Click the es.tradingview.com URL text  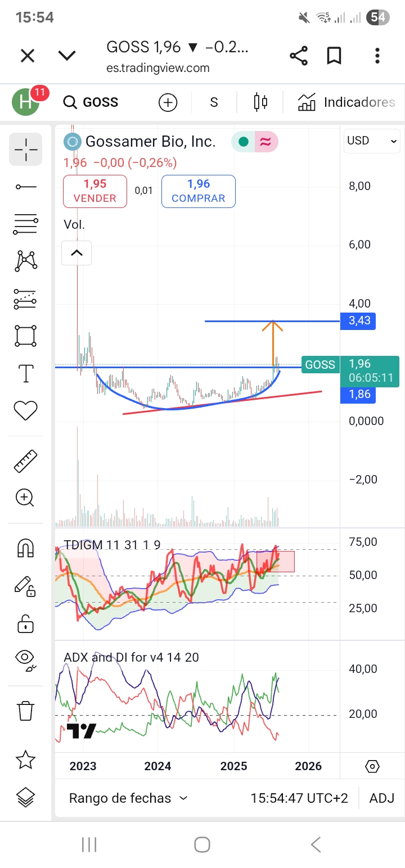tap(158, 68)
